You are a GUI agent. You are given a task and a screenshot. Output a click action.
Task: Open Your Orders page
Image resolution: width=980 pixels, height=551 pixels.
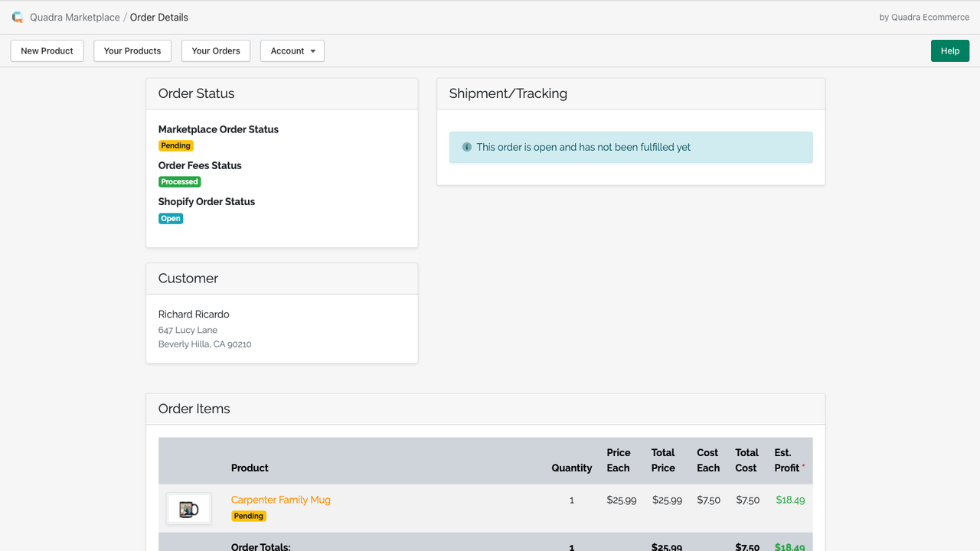215,51
